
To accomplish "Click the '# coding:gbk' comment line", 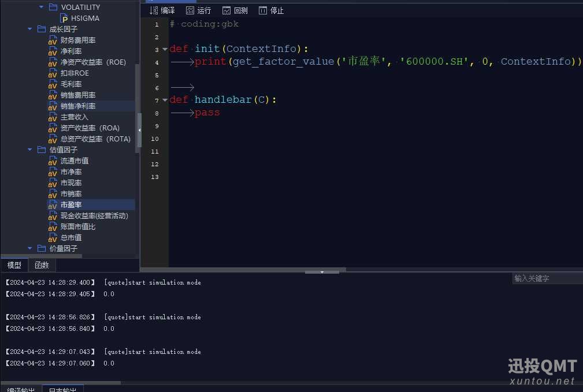I will [x=204, y=24].
